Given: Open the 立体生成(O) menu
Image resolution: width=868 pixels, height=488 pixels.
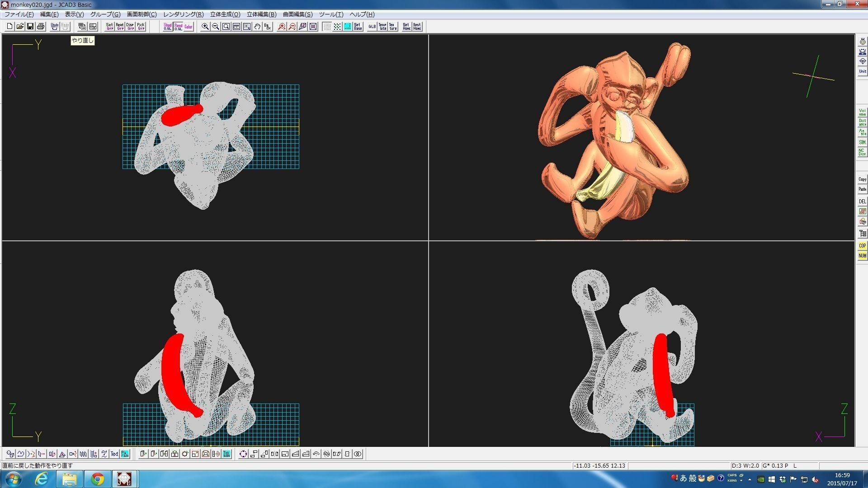Looking at the screenshot, I should coord(225,14).
